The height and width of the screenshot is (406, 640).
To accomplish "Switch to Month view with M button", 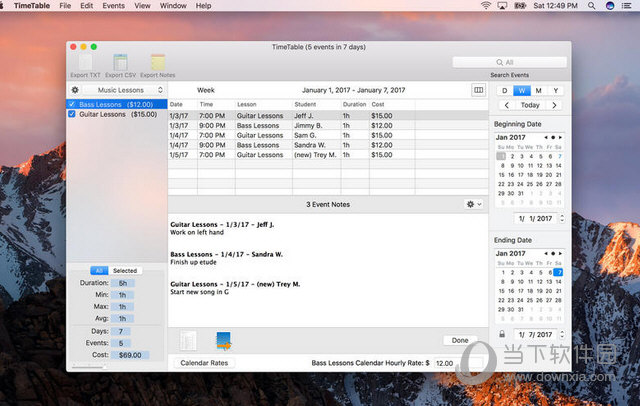I will point(538,91).
